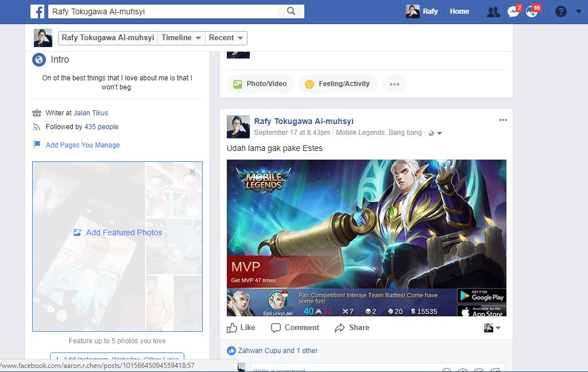588x372 pixels.
Task: Open the Recent filter dropdown
Action: [226, 37]
